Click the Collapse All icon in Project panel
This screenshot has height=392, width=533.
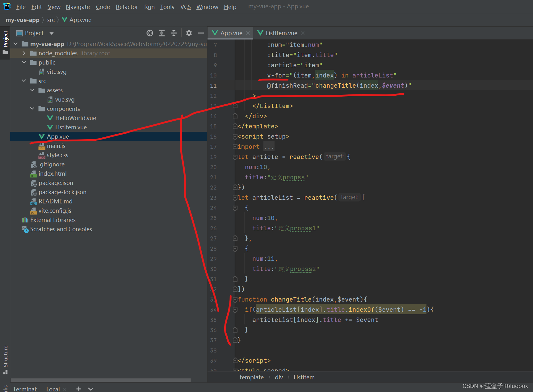coord(174,33)
